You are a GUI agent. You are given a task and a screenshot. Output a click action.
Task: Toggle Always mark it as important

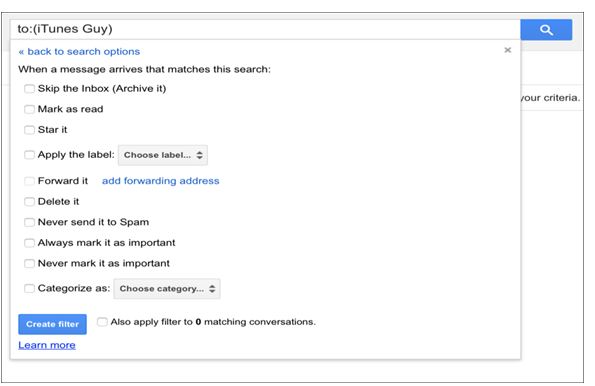pos(29,243)
